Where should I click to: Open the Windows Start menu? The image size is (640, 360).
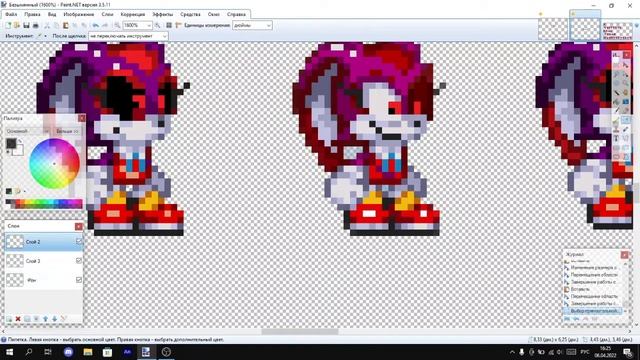pyautogui.click(x=9, y=352)
